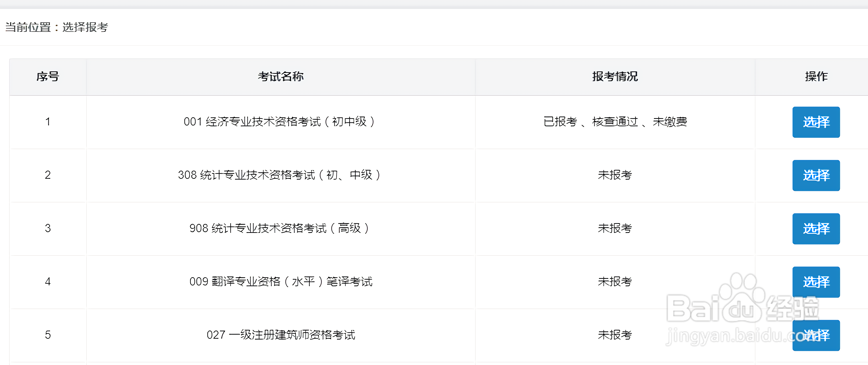Click serial number 4 in the 翻译 row
The height and width of the screenshot is (365, 868).
[48, 281]
